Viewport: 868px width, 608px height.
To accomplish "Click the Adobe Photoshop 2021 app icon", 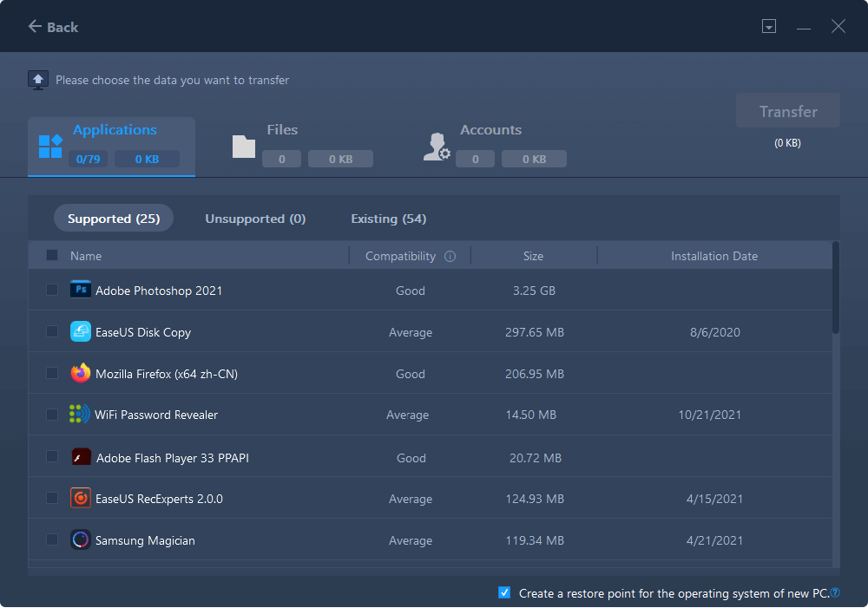I will pyautogui.click(x=81, y=290).
